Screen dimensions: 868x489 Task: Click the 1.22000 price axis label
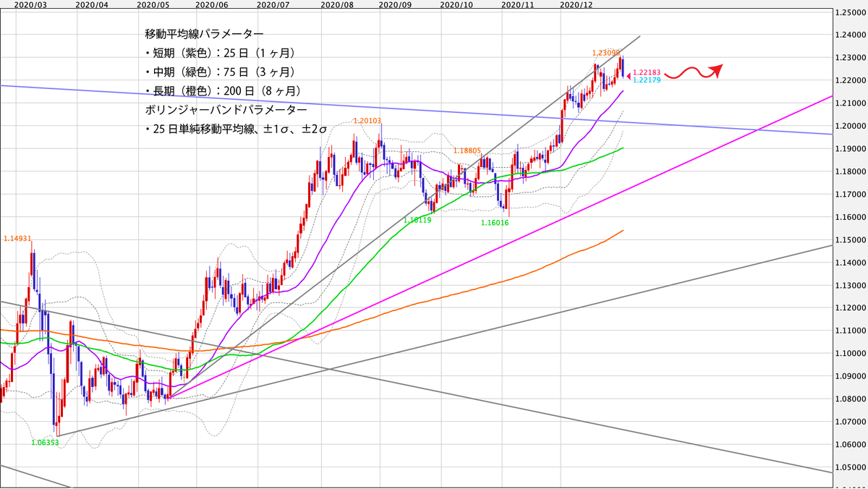[850, 80]
